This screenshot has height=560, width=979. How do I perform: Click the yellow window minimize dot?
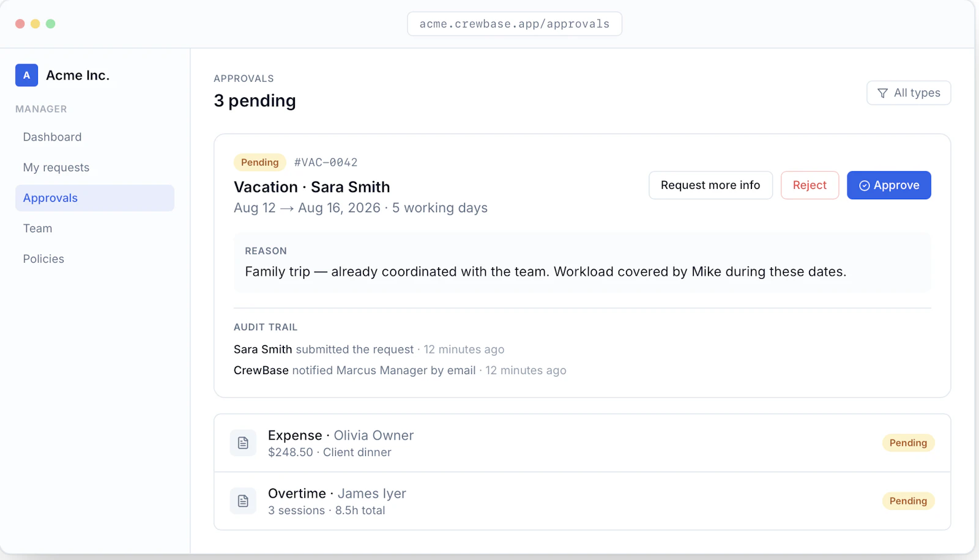[35, 24]
